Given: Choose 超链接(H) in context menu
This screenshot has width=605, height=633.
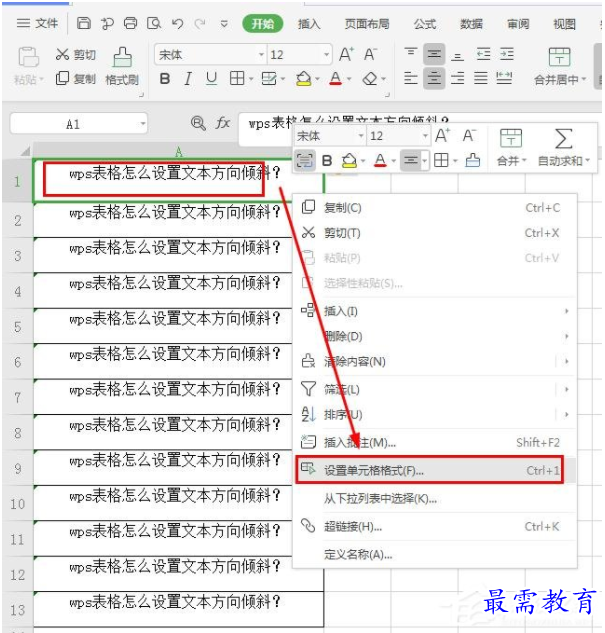Looking at the screenshot, I should [x=434, y=526].
